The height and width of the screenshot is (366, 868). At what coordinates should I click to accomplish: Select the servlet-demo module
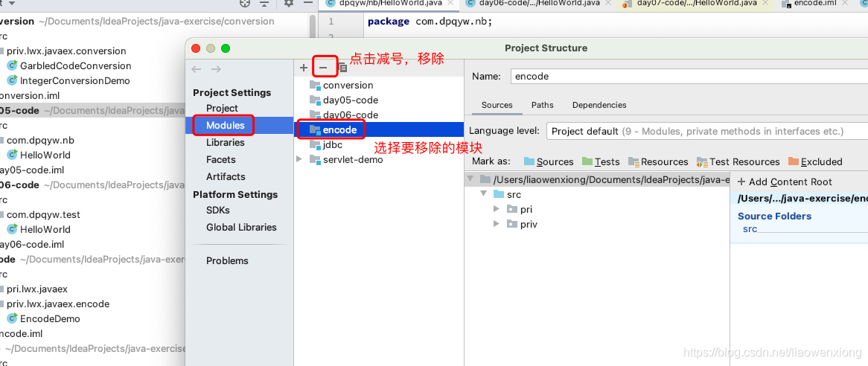tap(346, 160)
